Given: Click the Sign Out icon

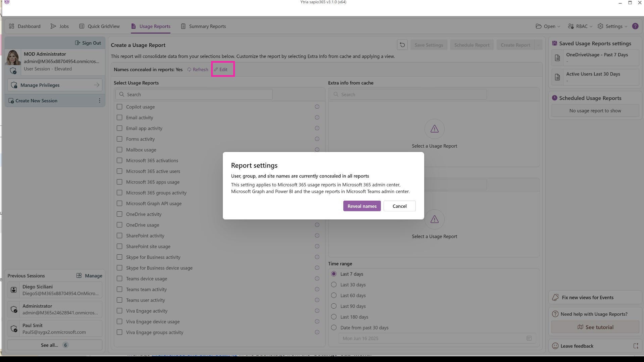Looking at the screenshot, I should [78, 43].
